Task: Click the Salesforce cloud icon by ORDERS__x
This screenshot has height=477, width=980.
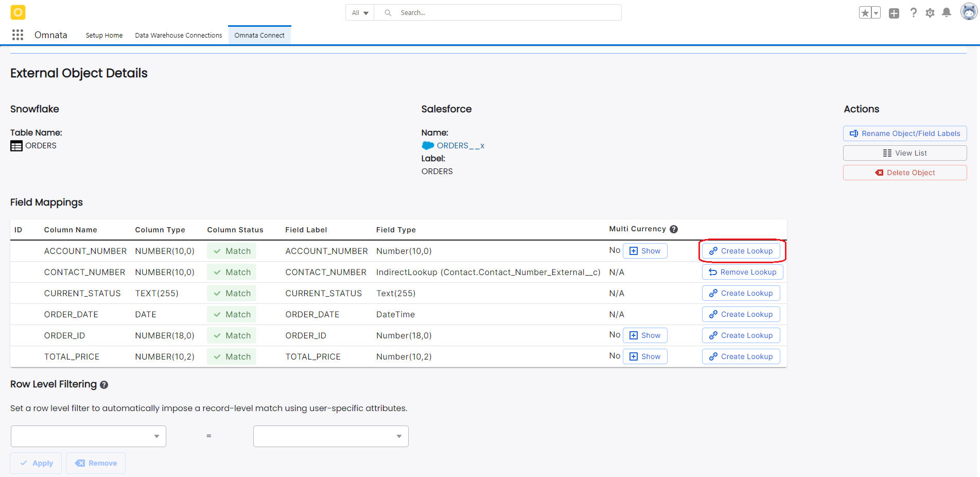Action: click(428, 146)
